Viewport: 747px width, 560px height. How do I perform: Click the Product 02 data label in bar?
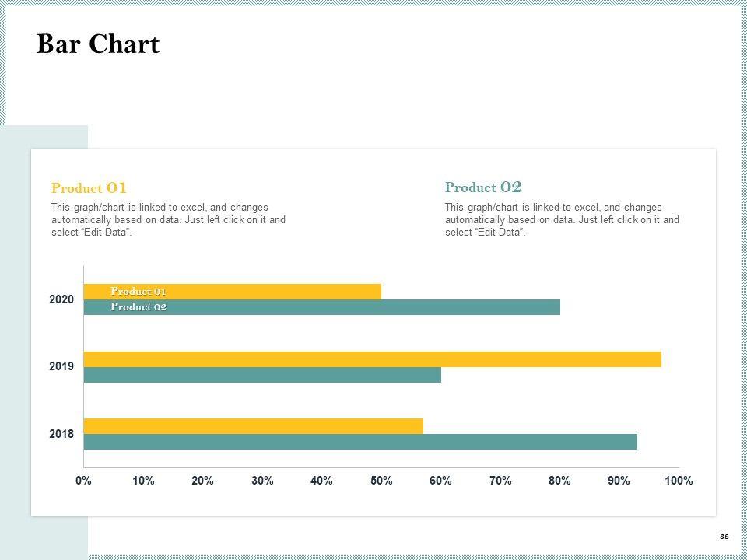[x=139, y=307]
